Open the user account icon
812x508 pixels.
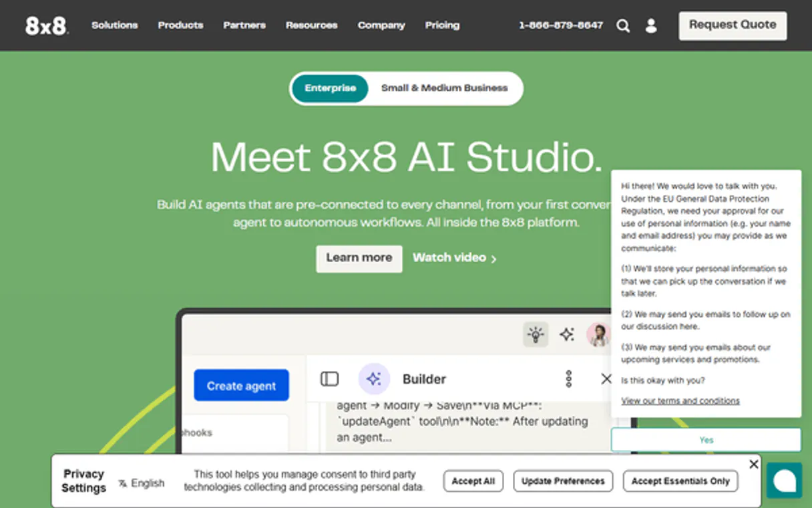(x=651, y=26)
